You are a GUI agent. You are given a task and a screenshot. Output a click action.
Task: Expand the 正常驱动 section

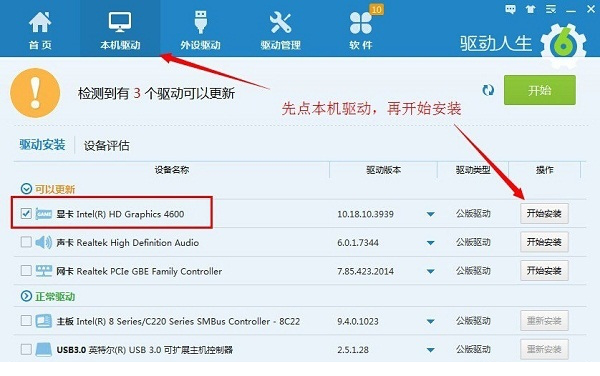26,296
